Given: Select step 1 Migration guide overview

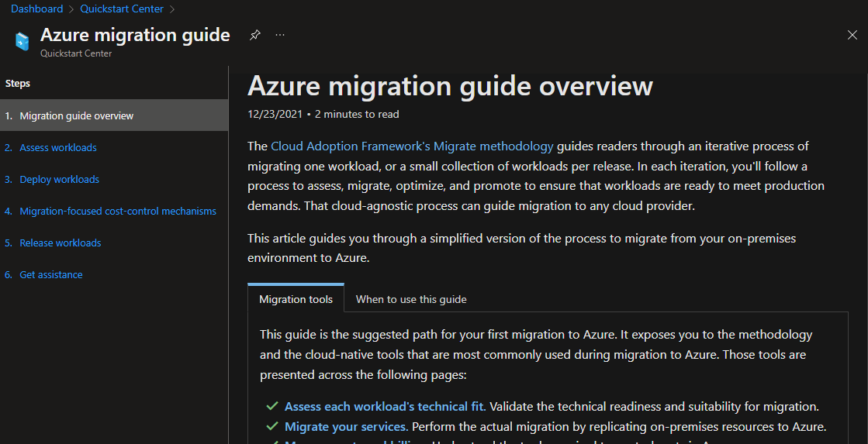Looking at the screenshot, I should pos(76,115).
